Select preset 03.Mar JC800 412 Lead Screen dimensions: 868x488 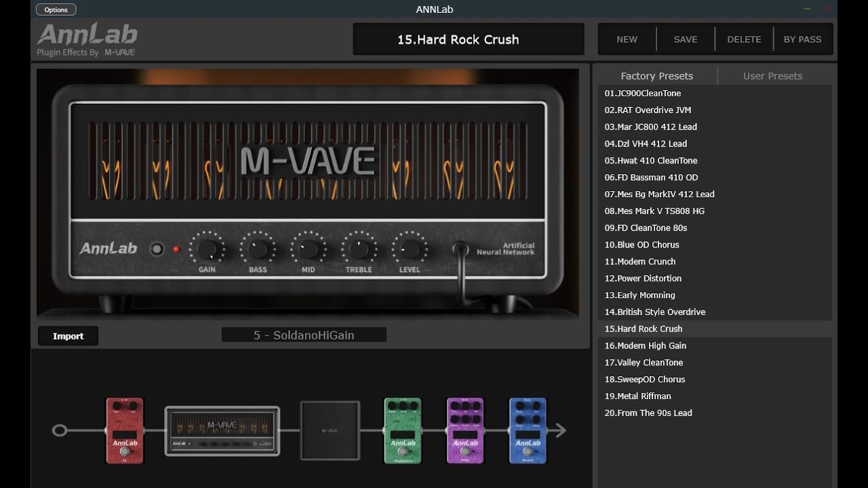click(x=715, y=127)
